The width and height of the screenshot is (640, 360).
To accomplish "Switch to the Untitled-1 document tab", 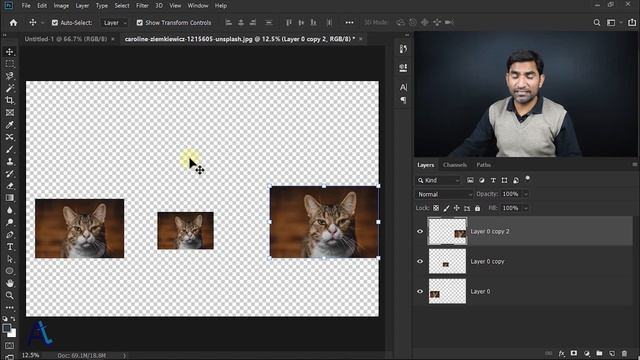I will [x=66, y=39].
